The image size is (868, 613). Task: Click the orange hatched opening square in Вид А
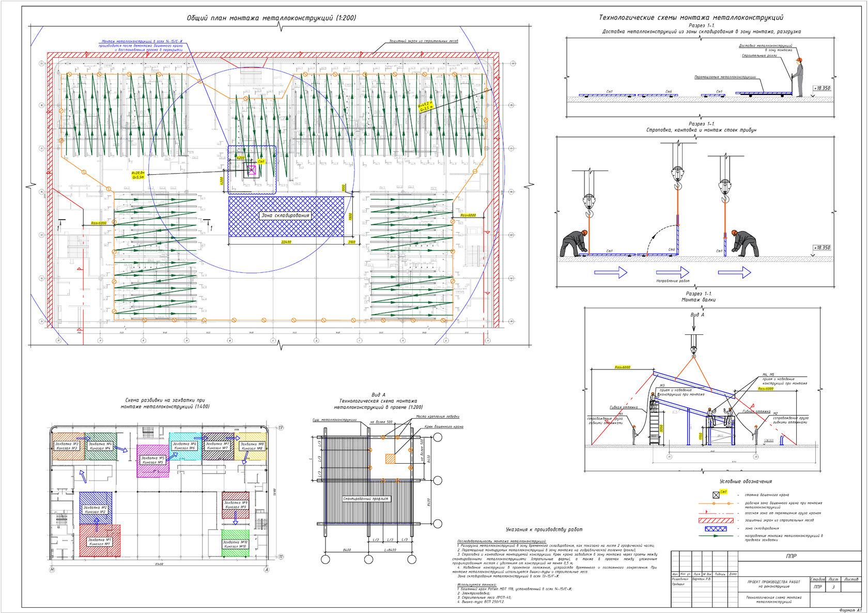pos(390,458)
